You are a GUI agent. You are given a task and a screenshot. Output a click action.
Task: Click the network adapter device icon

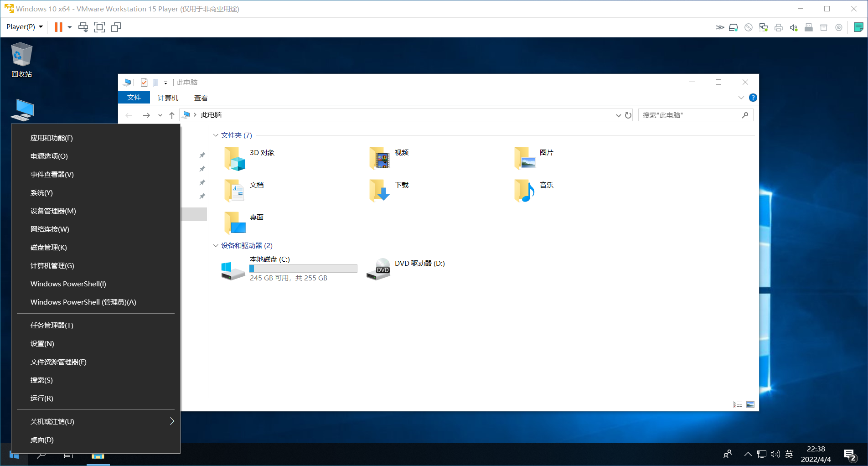(x=764, y=27)
